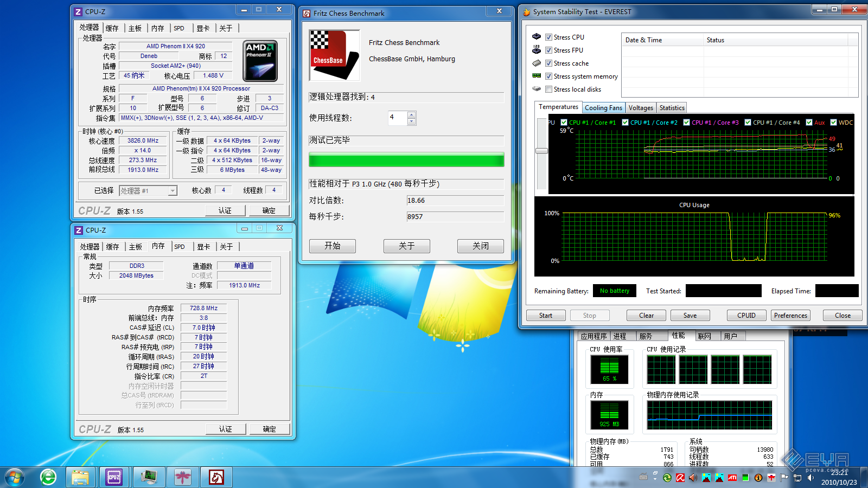Click the Save button in EVEREST
868x488 pixels.
click(x=690, y=316)
